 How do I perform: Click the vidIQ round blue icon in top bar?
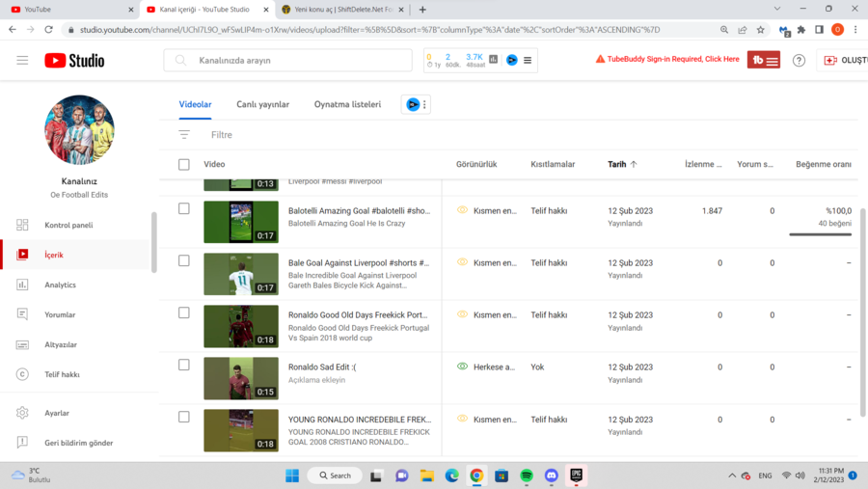511,60
